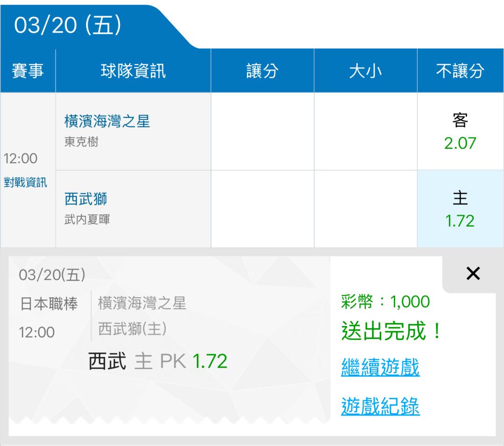Click pitcher name 東克樹
Viewport: 504px width, 446px height.
pyautogui.click(x=81, y=142)
